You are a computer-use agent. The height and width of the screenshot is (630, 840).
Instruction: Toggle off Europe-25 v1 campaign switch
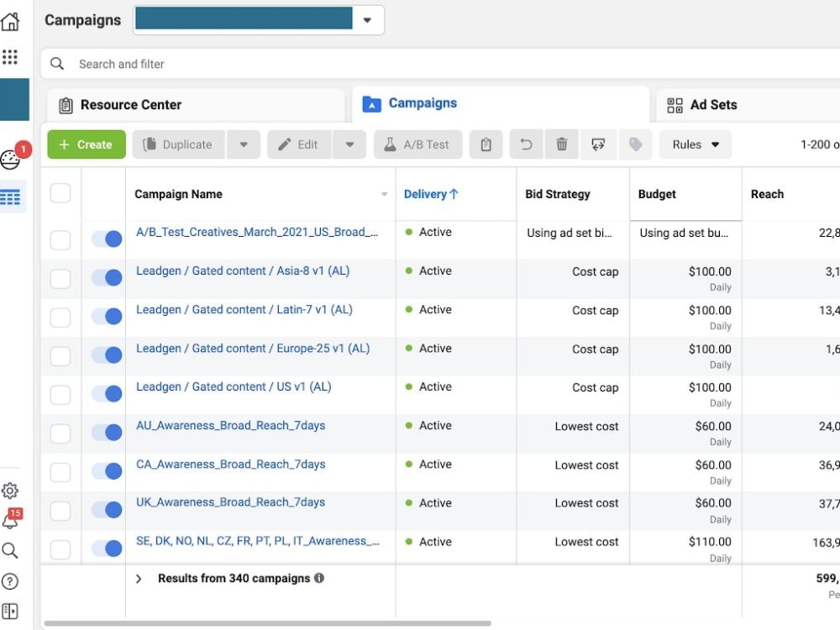click(107, 355)
